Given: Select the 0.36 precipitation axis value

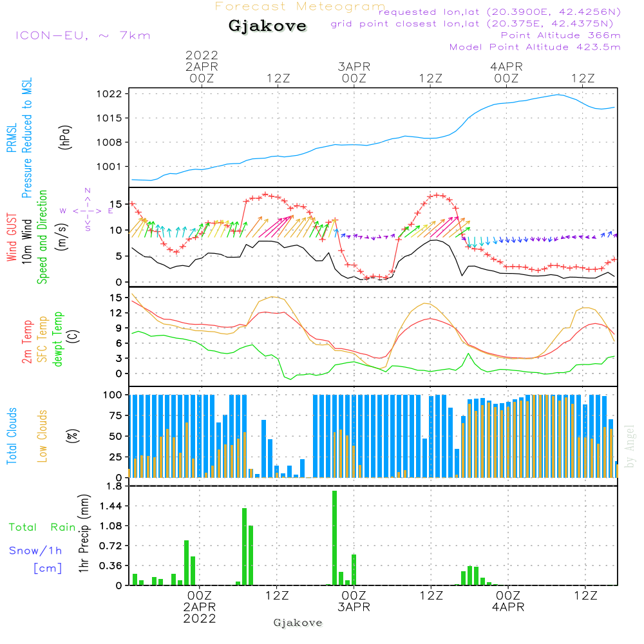Looking at the screenshot, I should click(x=111, y=566).
